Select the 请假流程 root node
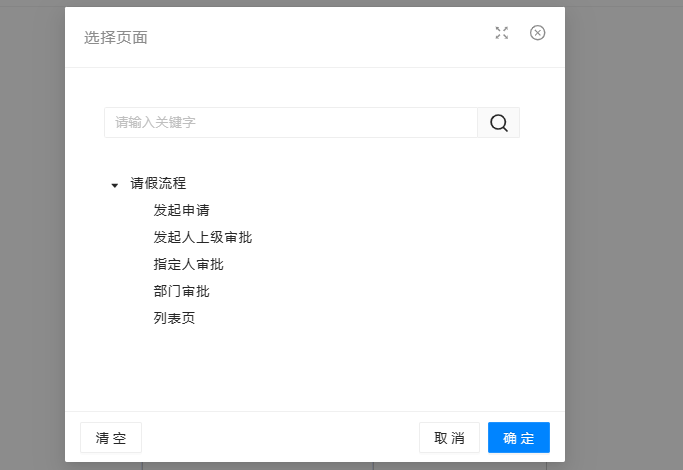 [x=158, y=184]
